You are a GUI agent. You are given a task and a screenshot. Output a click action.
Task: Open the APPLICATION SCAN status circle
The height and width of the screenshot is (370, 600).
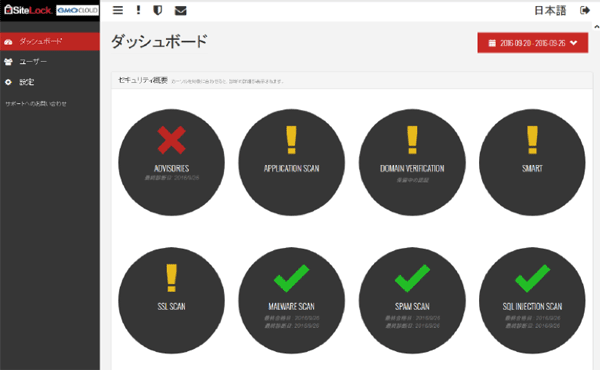click(x=292, y=162)
